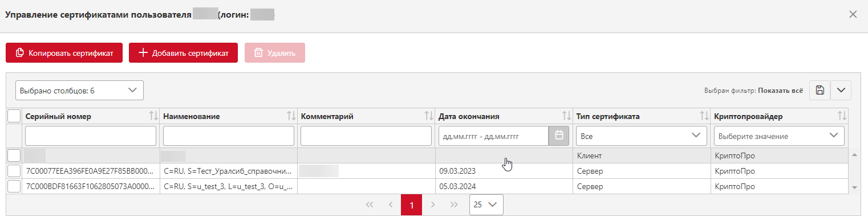Check the row with date 09.03.2023

(x=14, y=171)
